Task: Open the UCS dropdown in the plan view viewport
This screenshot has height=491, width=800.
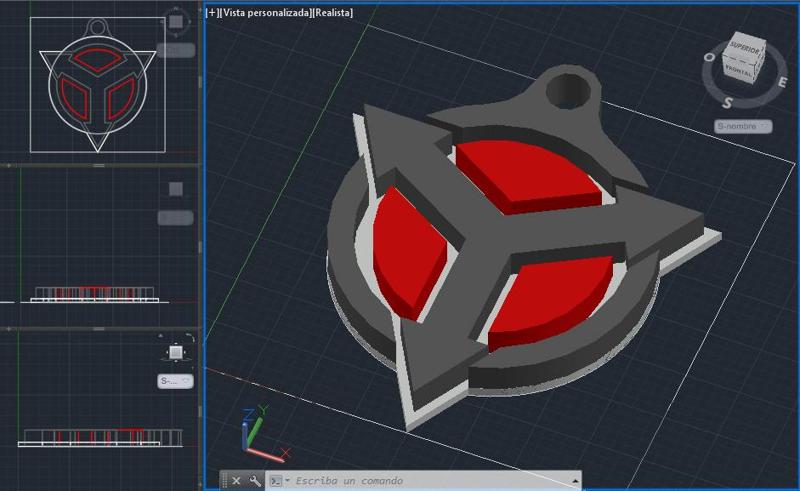Action: [176, 50]
